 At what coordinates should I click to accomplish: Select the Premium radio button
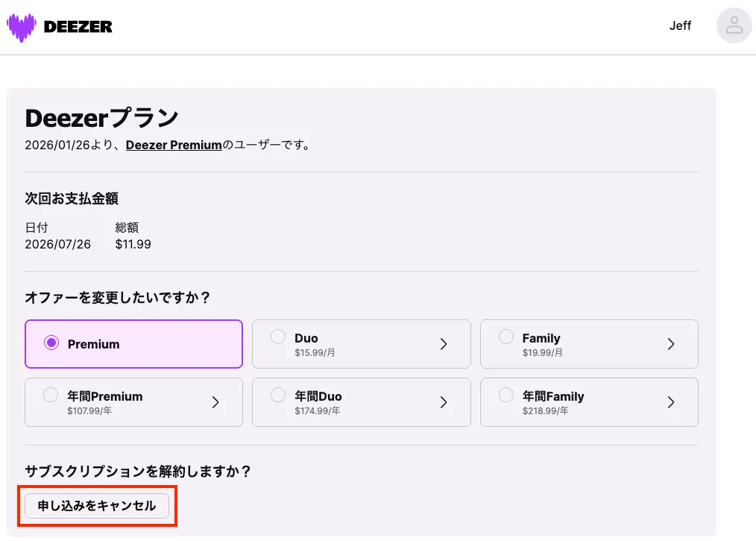pyautogui.click(x=51, y=343)
